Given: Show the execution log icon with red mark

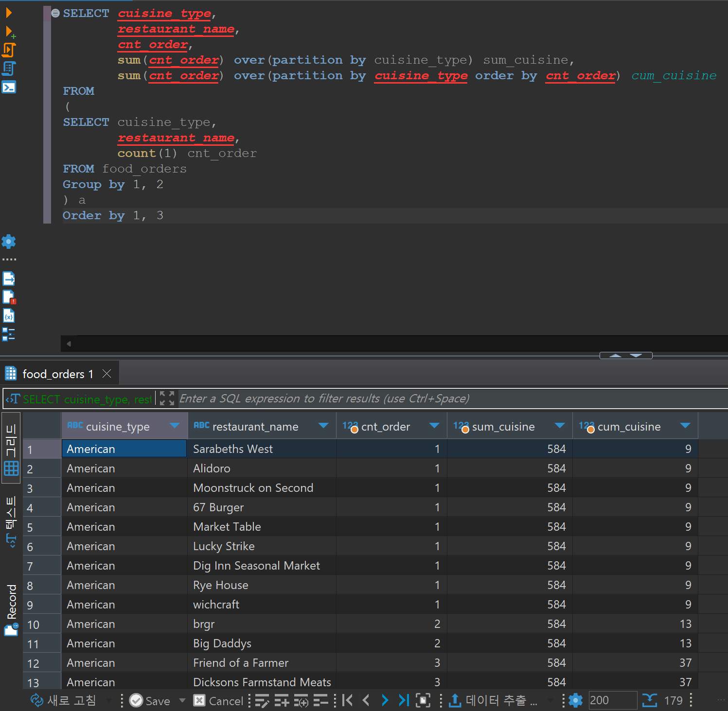Looking at the screenshot, I should 9,297.
